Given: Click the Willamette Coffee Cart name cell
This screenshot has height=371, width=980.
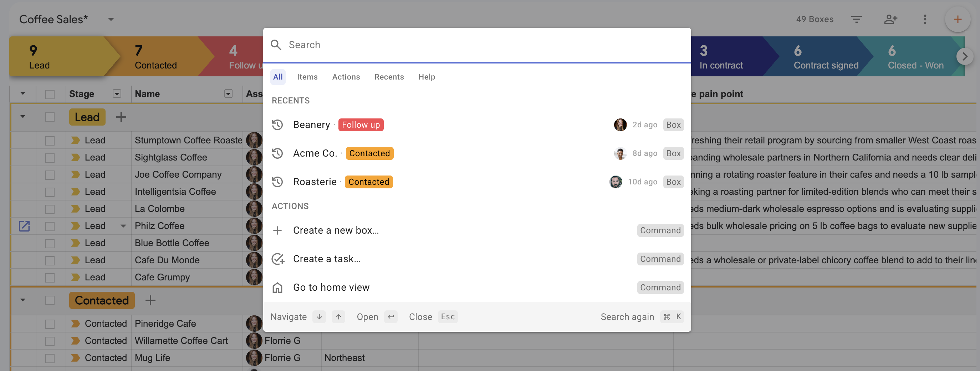Looking at the screenshot, I should pyautogui.click(x=187, y=341).
